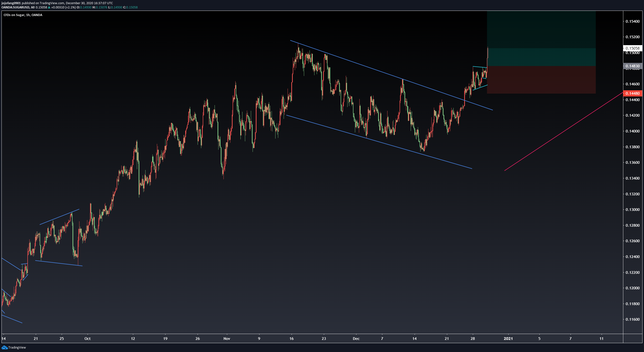
Task: Click the '2021' label on the time axis
Action: click(x=508, y=339)
